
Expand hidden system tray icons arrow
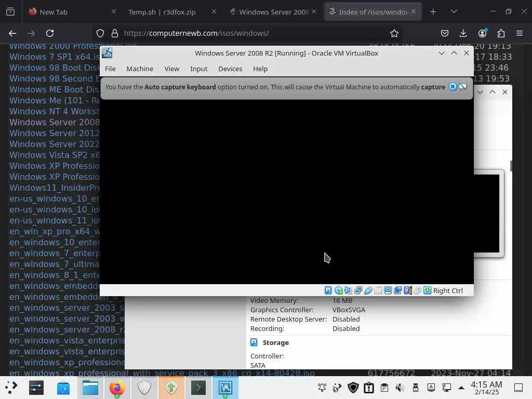pyautogui.click(x=461, y=388)
